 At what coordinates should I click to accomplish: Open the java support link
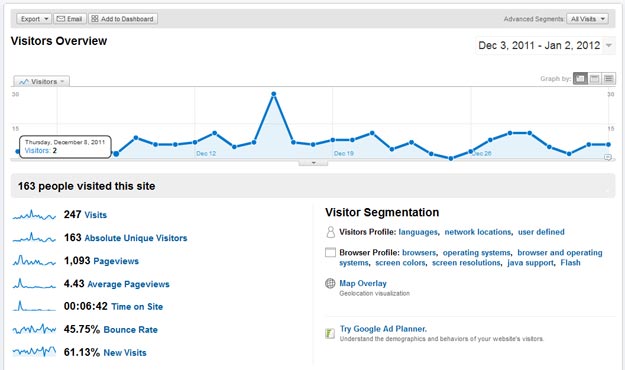click(x=530, y=263)
